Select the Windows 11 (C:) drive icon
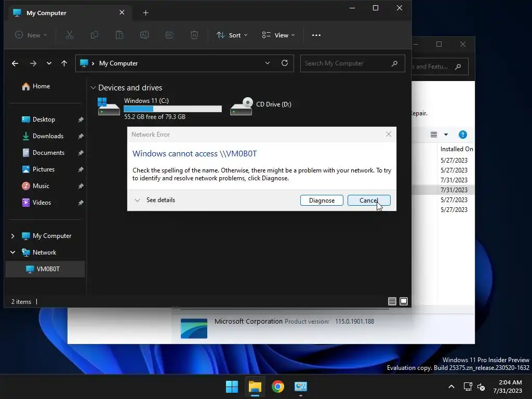 pyautogui.click(x=109, y=107)
